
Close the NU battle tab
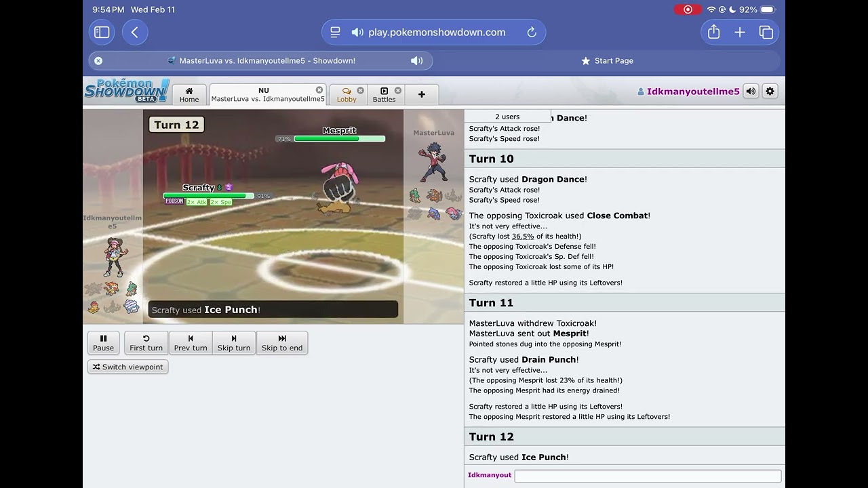[x=319, y=90]
